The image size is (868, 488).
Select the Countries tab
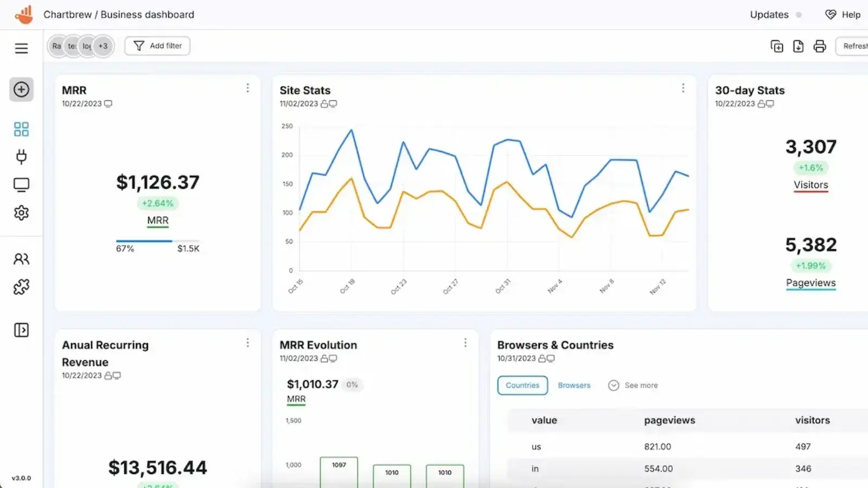click(x=522, y=385)
